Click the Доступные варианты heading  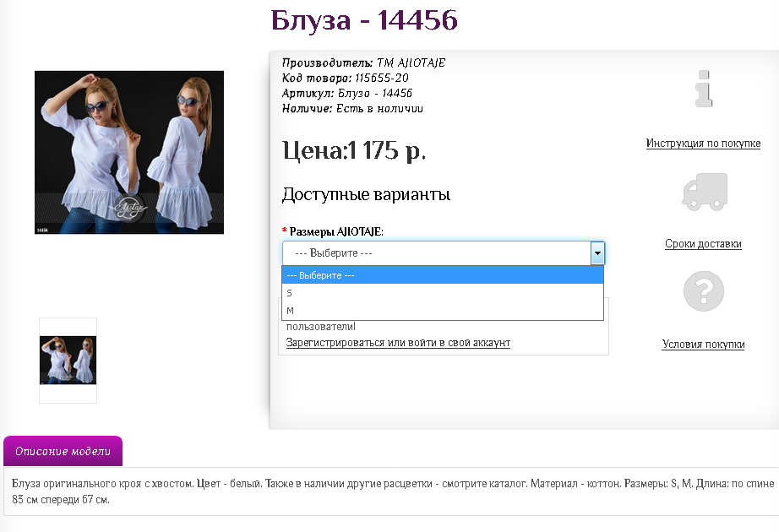click(366, 194)
